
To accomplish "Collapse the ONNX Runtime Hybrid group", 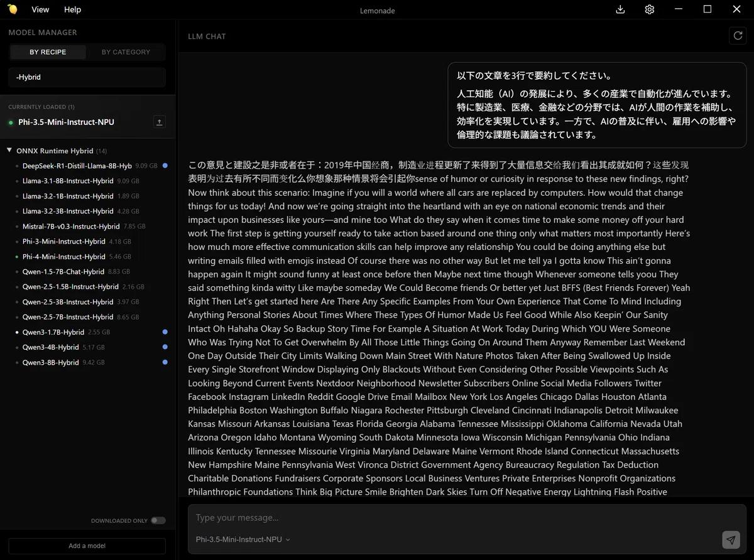I will [x=9, y=151].
